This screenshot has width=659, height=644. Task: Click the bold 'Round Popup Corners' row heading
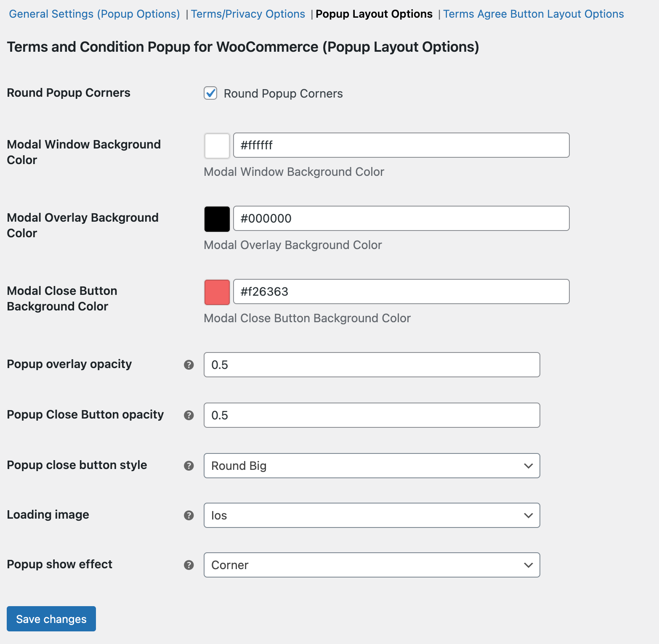click(x=69, y=93)
